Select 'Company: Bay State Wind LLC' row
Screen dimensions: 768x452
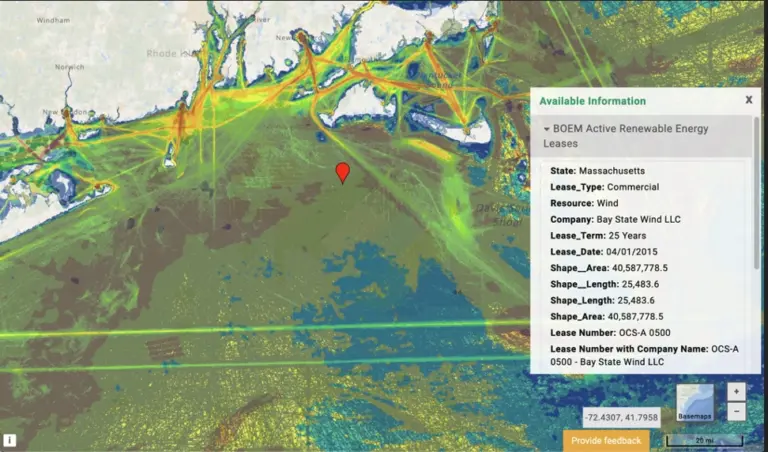[615, 219]
